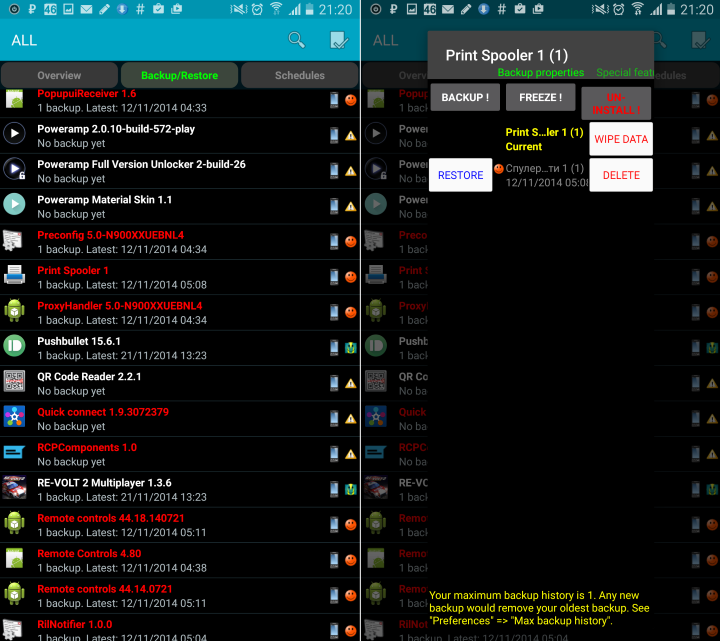Tap the RCPComponents app icon
The image size is (720, 641).
click(x=14, y=453)
